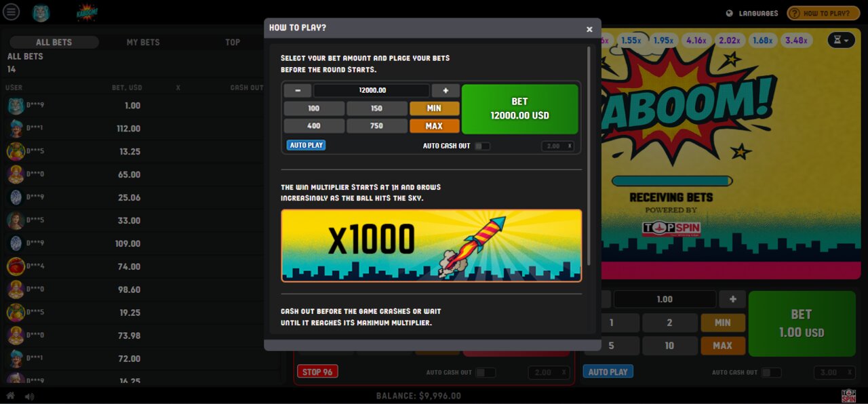Click the x1000 rocket illustration
Screen dimensions: 868x404
pos(431,245)
